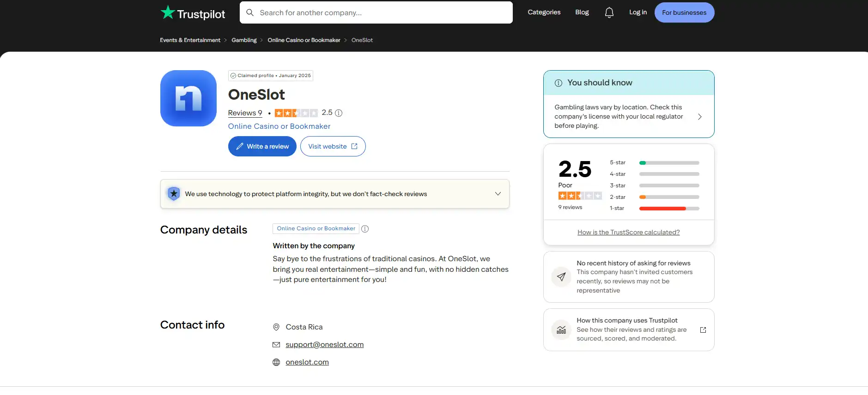Focus the search for another company field
Screen dimensions: 868x395
click(376, 12)
